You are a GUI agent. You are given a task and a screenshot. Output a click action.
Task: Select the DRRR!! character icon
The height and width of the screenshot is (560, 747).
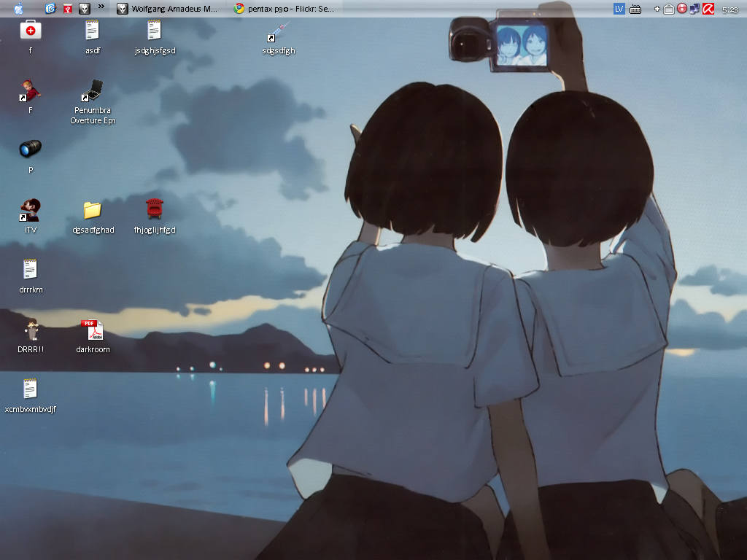[31, 330]
